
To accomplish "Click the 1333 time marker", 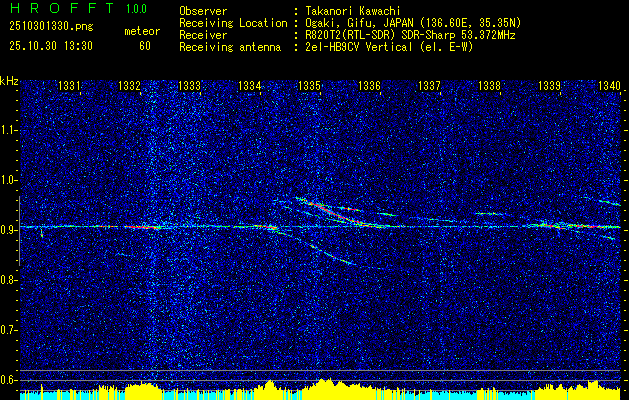I will point(189,85).
